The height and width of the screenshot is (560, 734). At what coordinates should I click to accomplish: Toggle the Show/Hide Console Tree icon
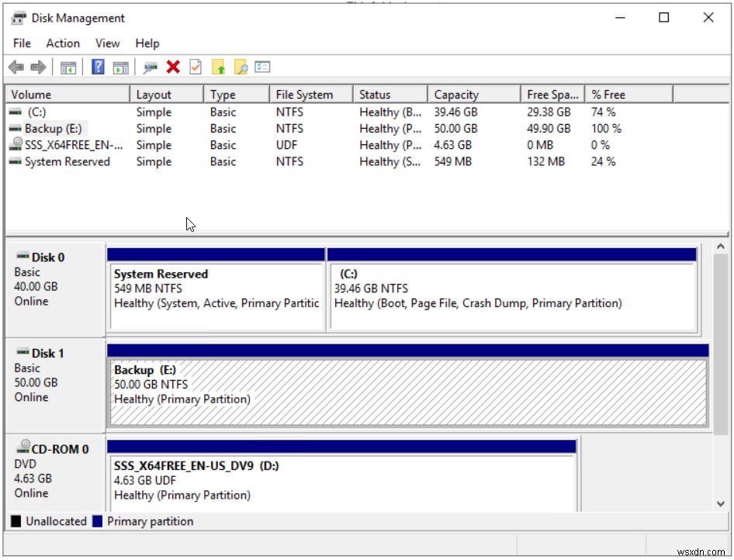coord(67,67)
